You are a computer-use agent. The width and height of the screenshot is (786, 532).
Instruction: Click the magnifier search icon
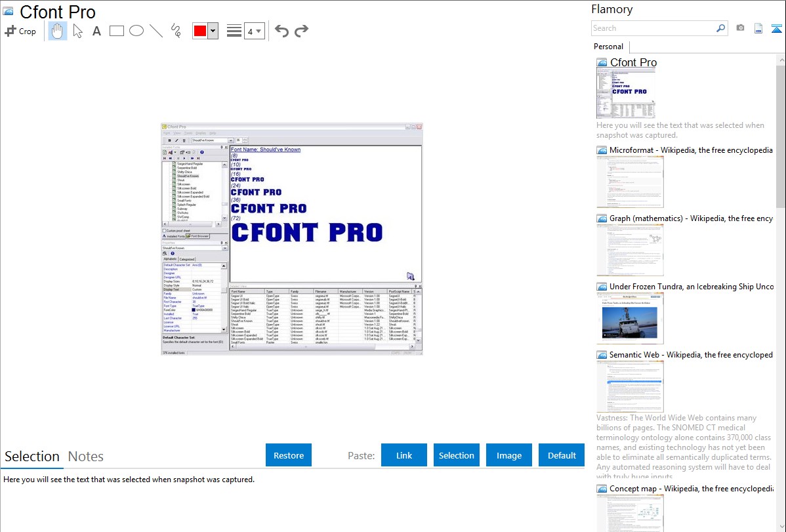pos(721,28)
